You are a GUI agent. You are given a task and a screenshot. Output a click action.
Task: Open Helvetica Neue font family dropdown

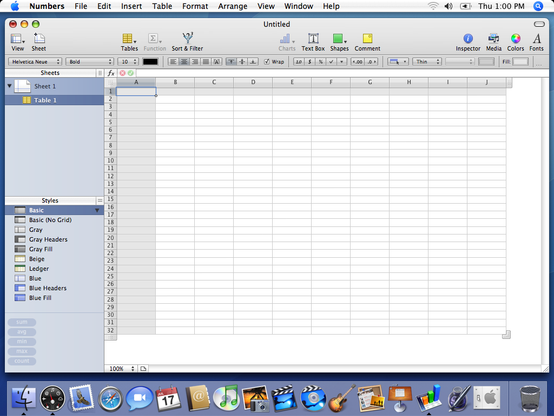tap(35, 62)
